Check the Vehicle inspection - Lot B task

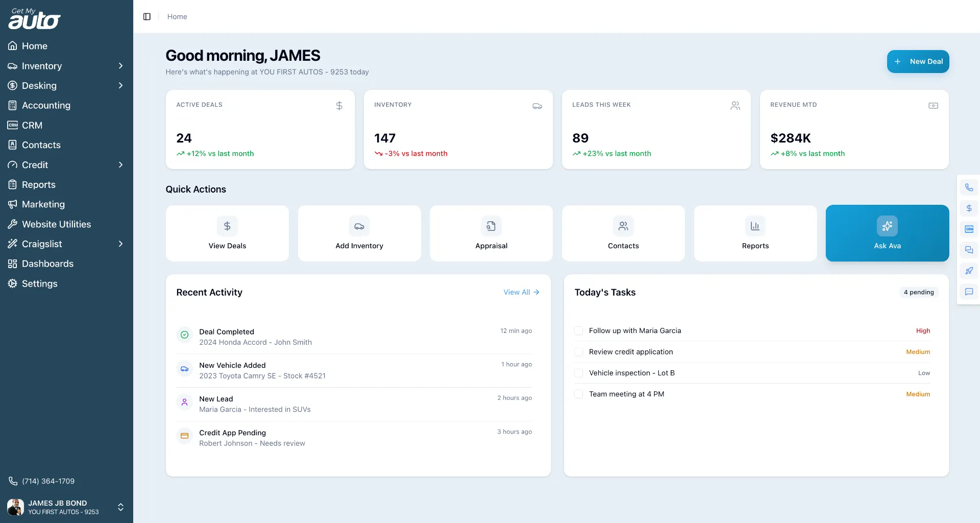[578, 373]
